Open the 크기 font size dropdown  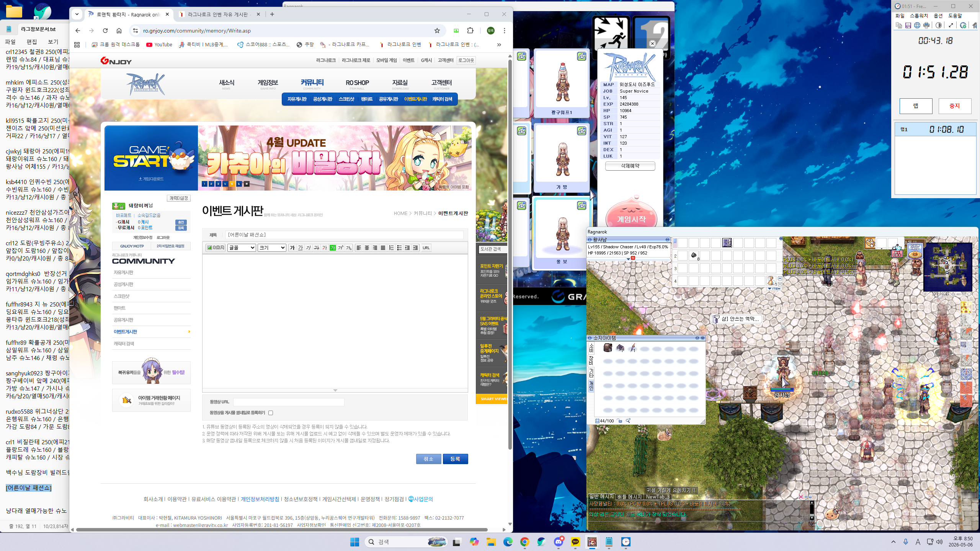(x=272, y=248)
